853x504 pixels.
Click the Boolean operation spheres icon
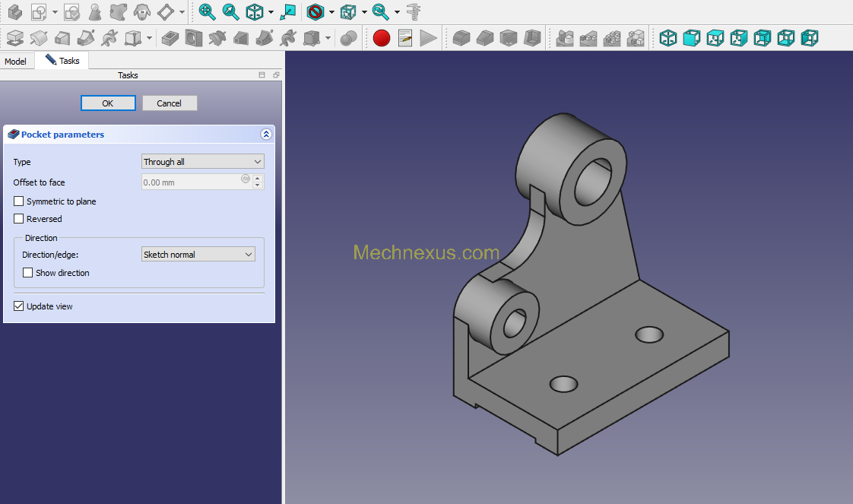pyautogui.click(x=348, y=38)
